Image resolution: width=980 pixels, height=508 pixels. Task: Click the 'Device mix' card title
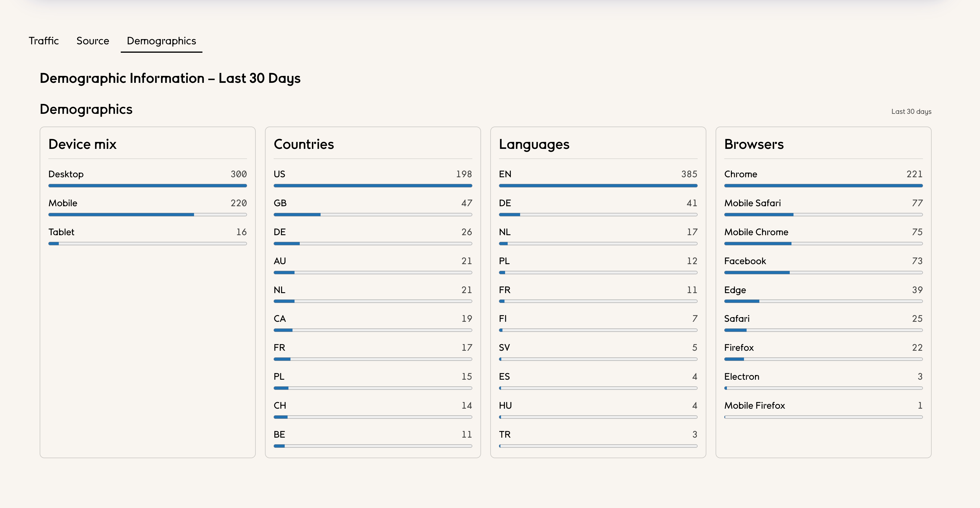point(83,144)
